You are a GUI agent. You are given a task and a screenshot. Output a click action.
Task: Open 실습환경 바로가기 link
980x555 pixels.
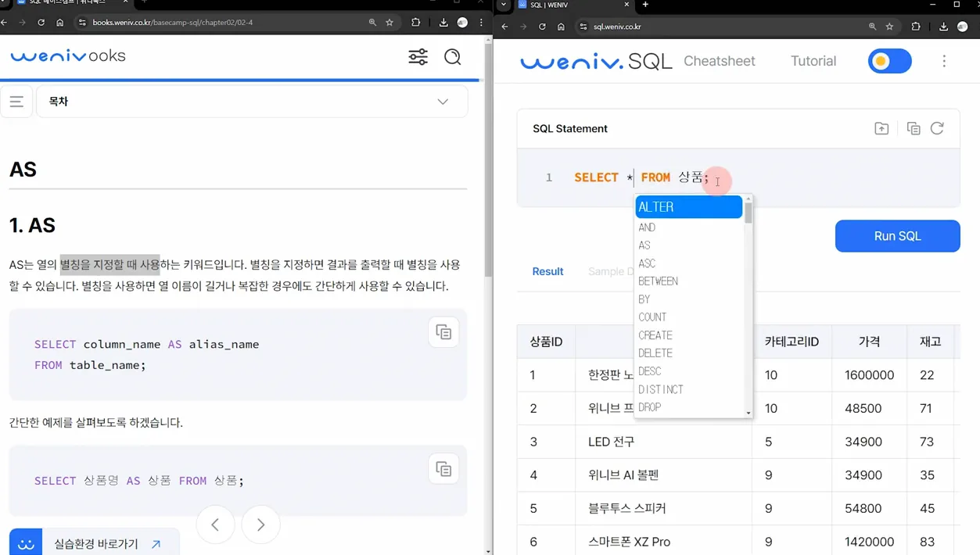click(x=95, y=543)
